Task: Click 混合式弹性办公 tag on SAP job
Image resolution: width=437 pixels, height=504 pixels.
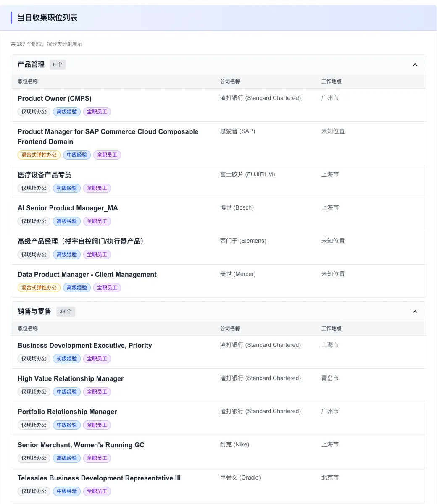Action: point(39,155)
